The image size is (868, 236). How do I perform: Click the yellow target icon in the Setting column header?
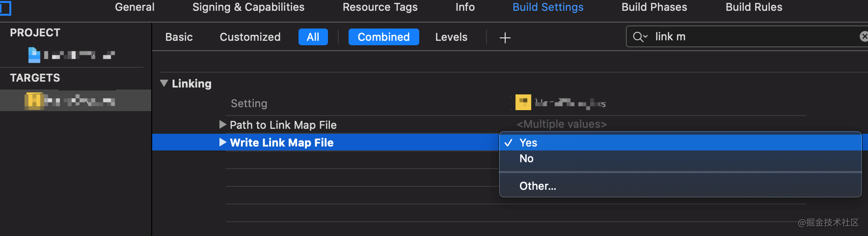(x=523, y=102)
